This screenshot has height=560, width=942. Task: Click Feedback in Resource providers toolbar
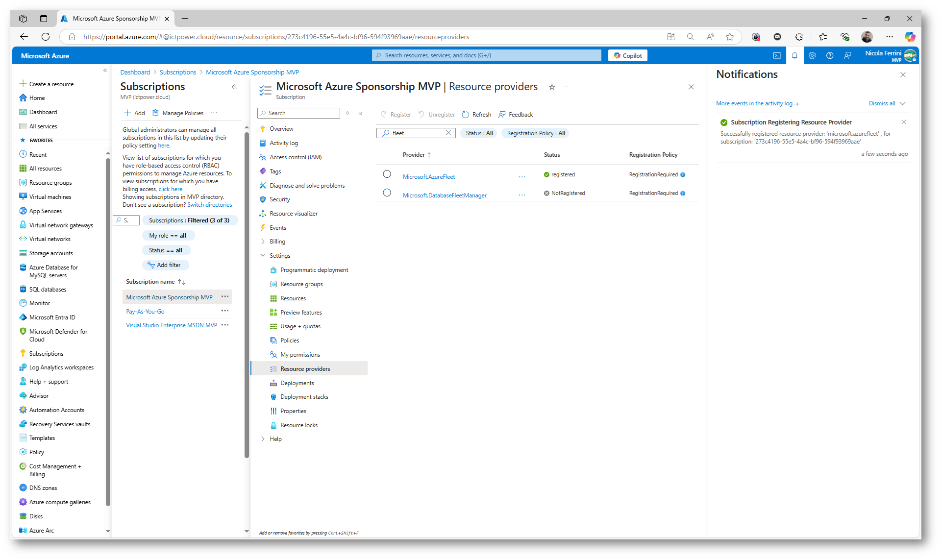tap(516, 115)
